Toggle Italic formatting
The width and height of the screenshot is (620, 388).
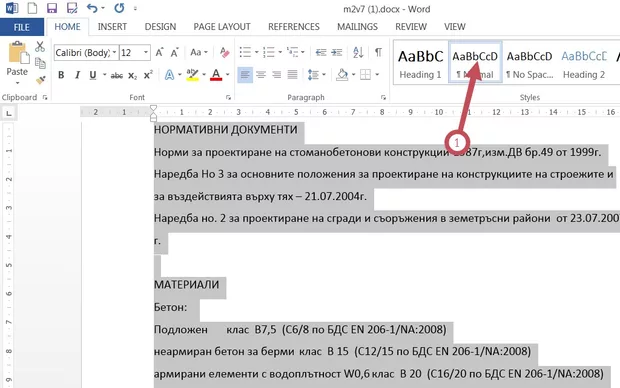(x=77, y=75)
